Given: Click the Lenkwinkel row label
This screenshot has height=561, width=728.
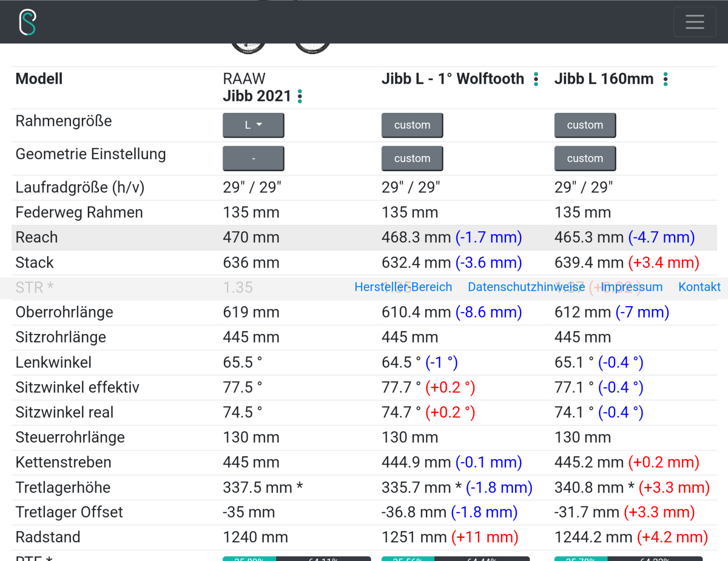Looking at the screenshot, I should (54, 363).
